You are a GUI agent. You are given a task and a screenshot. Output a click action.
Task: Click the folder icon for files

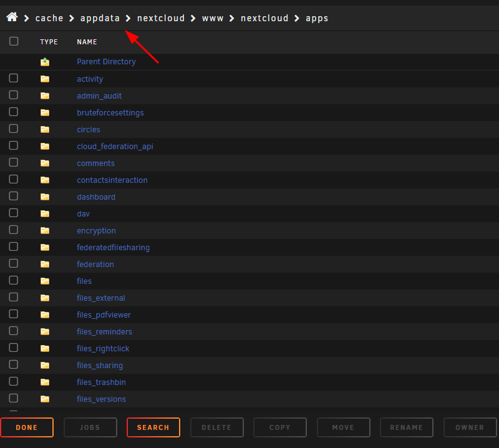coord(45,281)
